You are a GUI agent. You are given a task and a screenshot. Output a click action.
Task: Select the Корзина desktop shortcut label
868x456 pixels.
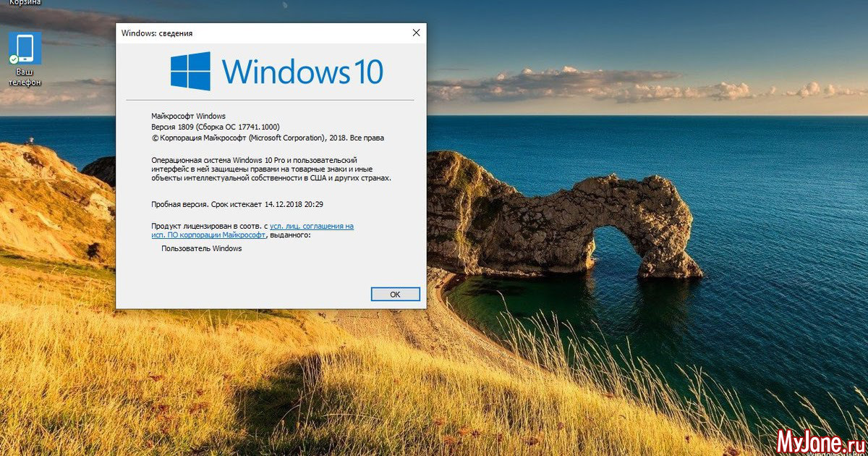tap(25, 3)
